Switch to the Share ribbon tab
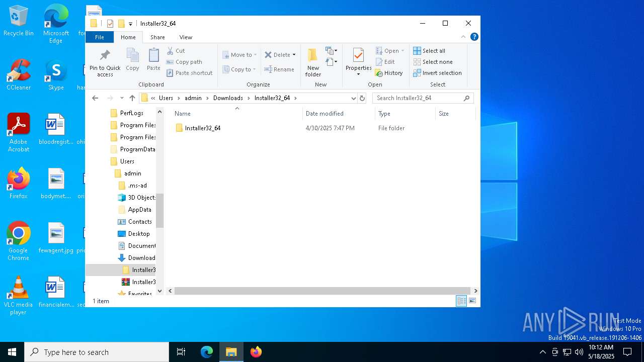The width and height of the screenshot is (644, 362). (x=157, y=37)
